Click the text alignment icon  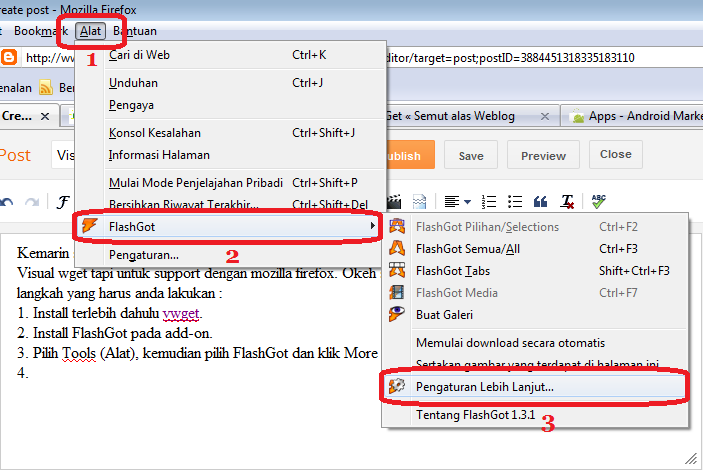click(x=452, y=202)
